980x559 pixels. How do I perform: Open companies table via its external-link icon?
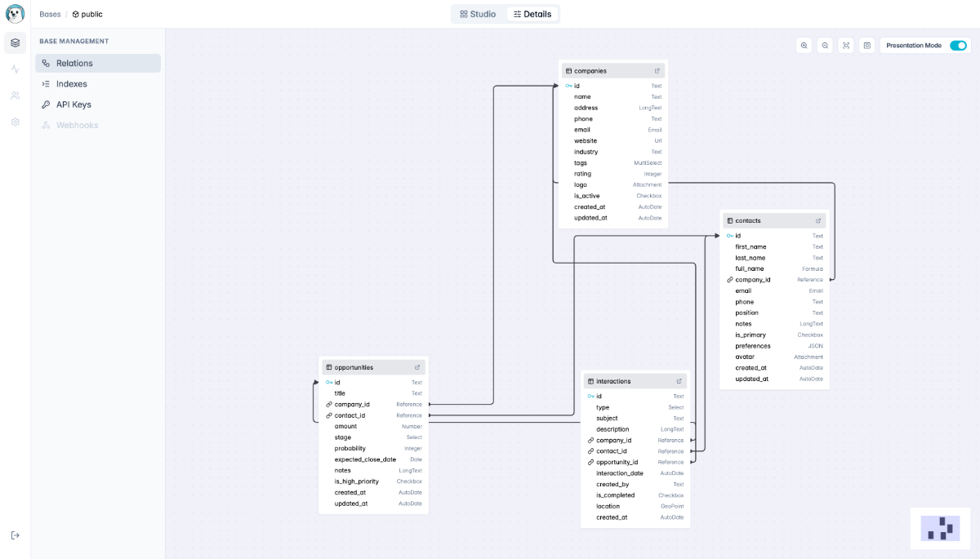[x=657, y=71]
